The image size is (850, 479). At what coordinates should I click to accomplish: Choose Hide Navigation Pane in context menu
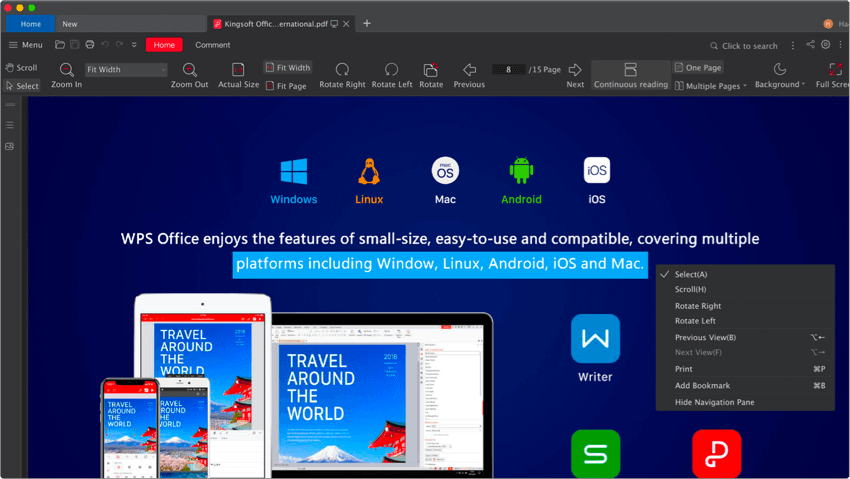745,402
